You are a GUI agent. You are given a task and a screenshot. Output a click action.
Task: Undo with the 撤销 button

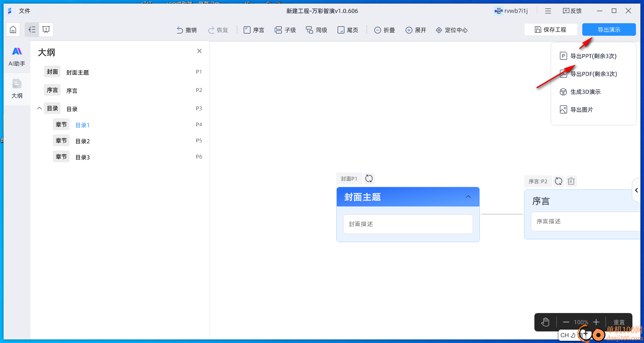coord(187,30)
